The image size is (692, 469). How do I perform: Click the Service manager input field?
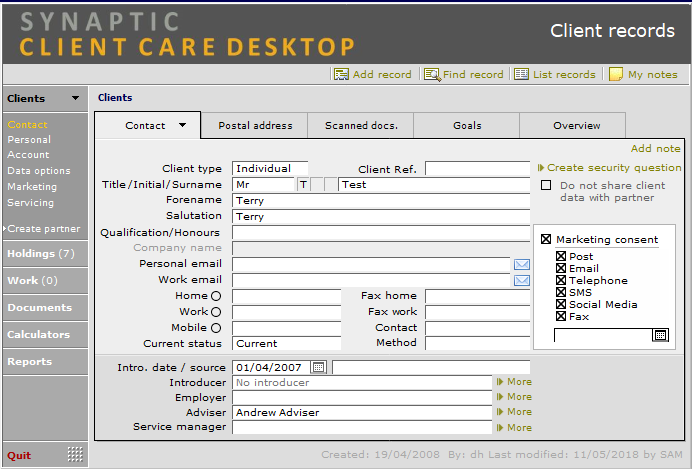[362, 428]
